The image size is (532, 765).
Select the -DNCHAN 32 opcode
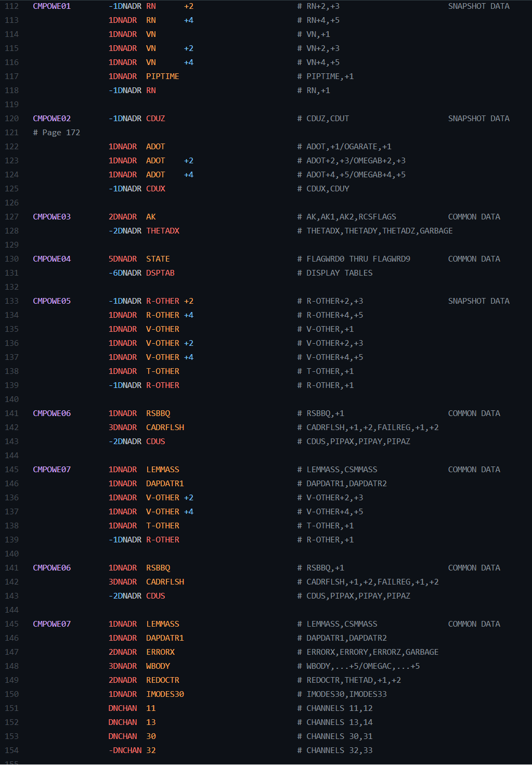pyautogui.click(x=125, y=750)
